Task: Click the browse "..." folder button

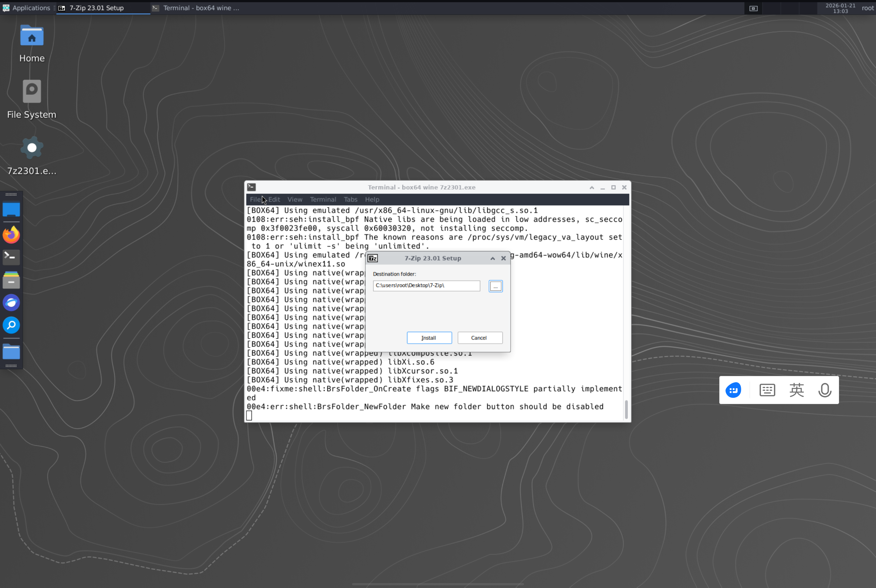Action: coord(495,286)
